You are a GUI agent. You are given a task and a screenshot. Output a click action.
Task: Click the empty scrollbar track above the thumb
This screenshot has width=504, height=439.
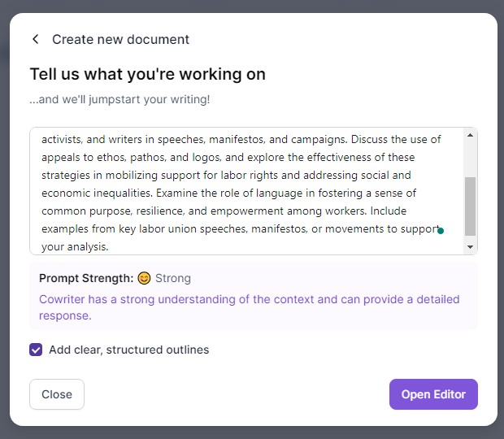(470, 158)
